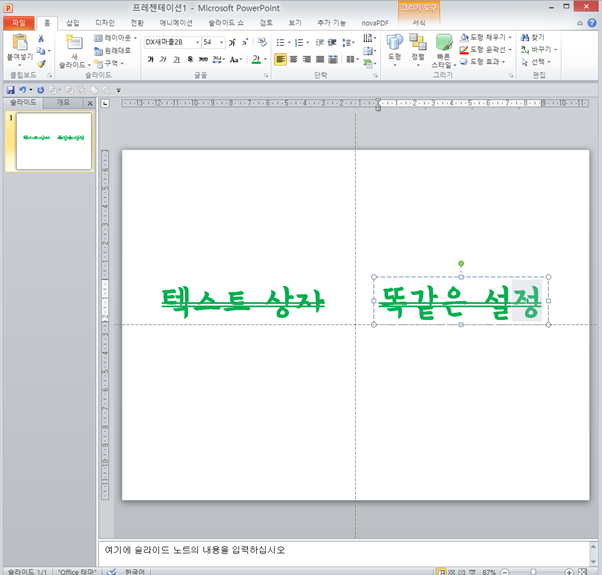Toggle center text alignment

pos(294,59)
